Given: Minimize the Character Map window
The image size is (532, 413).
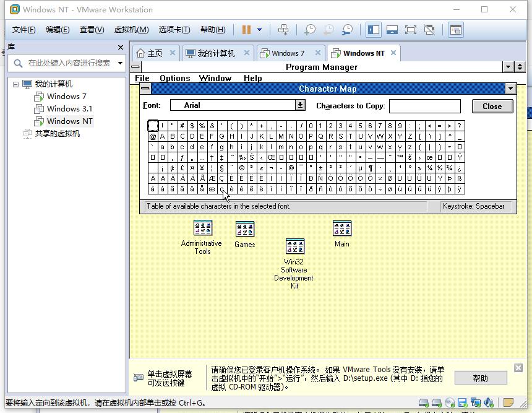Looking at the screenshot, I should point(510,89).
